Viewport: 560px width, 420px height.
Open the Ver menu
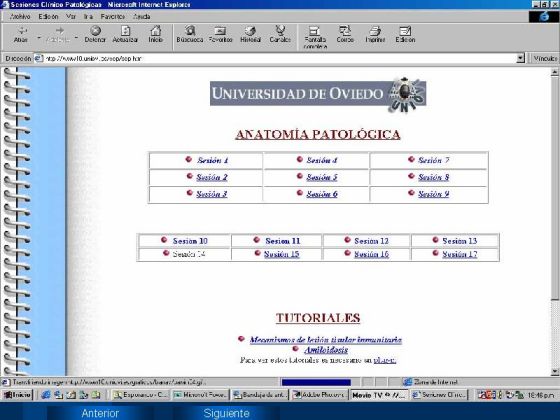71,16
